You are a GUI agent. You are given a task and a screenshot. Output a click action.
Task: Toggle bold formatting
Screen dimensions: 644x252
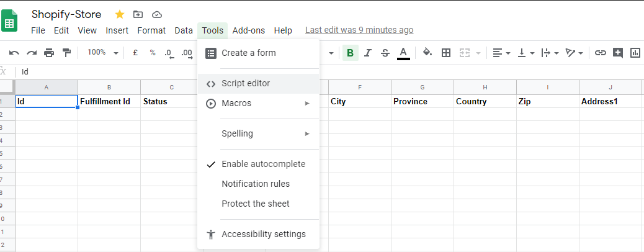[x=351, y=53]
